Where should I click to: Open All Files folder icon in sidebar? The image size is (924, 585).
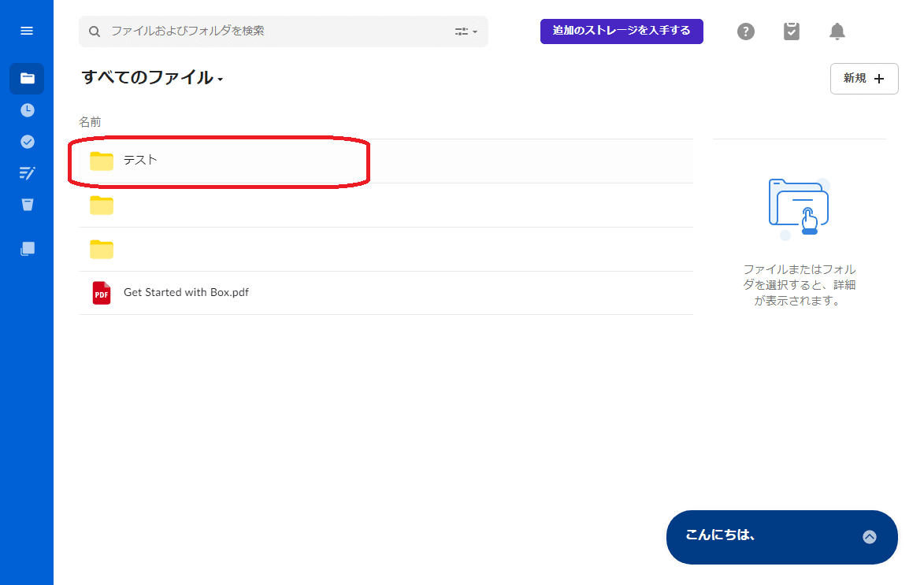pos(27,79)
